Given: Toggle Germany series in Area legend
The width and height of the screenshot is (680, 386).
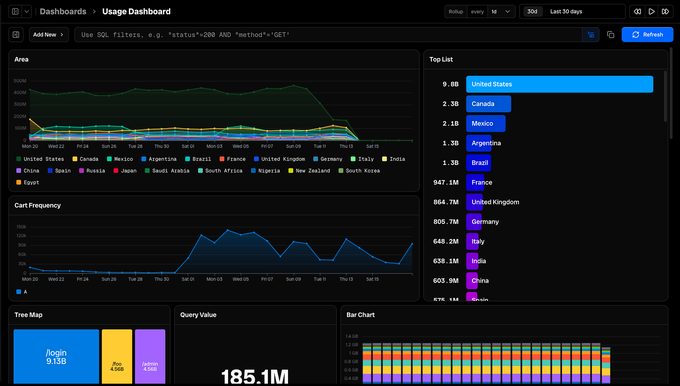Looking at the screenshot, I should [x=327, y=159].
